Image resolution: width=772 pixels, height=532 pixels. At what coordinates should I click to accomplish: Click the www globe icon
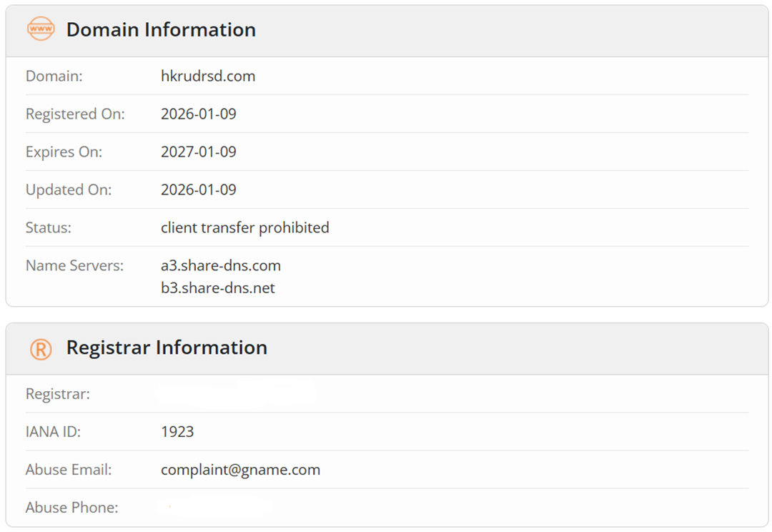point(41,29)
